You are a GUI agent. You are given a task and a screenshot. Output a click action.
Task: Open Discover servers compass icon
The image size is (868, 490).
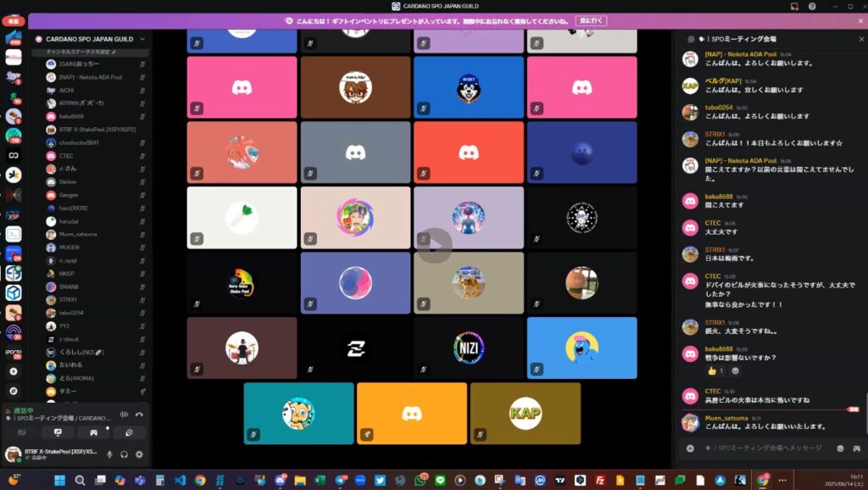click(x=14, y=391)
